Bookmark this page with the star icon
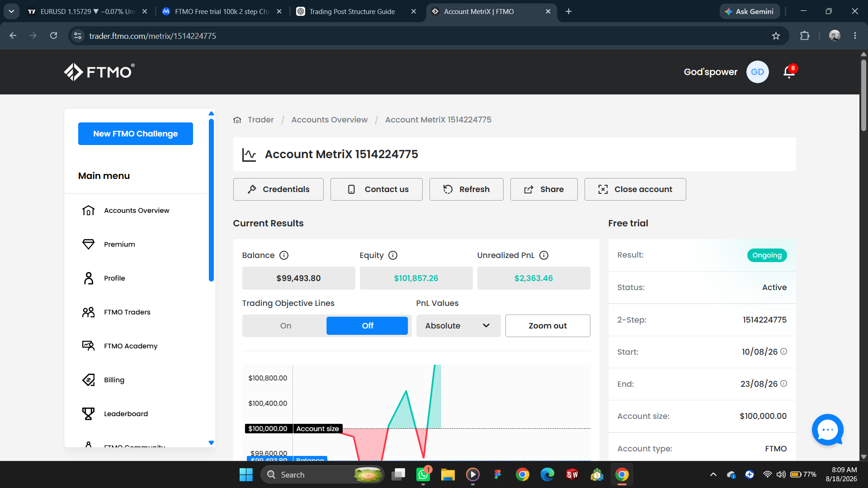The height and width of the screenshot is (488, 868). click(x=776, y=36)
